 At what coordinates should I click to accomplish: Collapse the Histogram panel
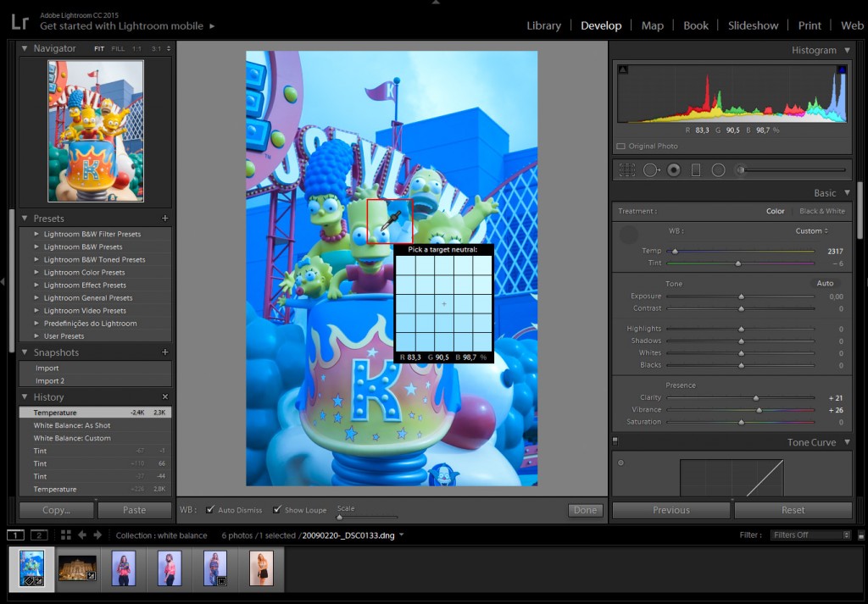click(x=847, y=50)
